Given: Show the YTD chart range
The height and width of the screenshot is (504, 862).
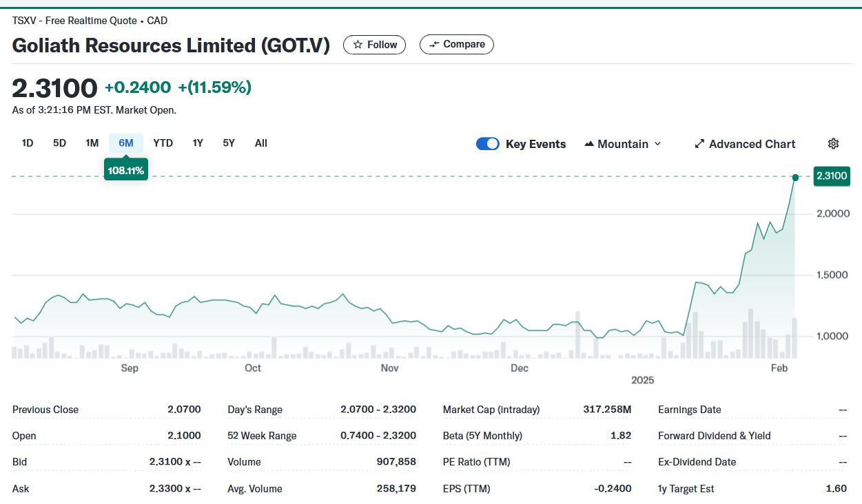Looking at the screenshot, I should click(163, 143).
